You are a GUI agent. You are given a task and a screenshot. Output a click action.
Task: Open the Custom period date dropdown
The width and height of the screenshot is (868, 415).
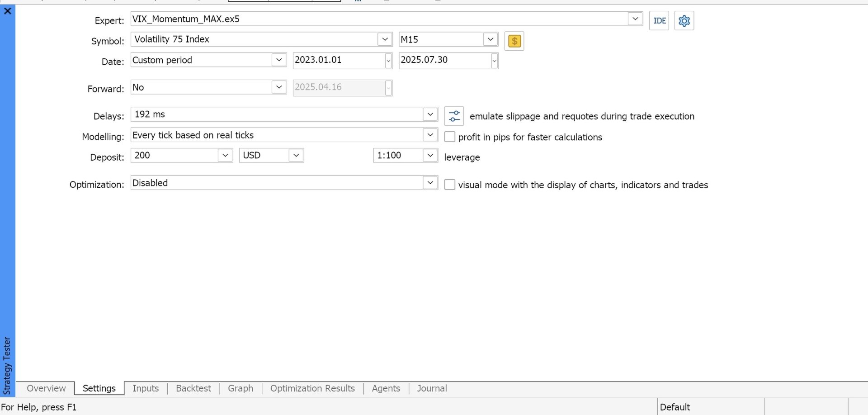pos(279,60)
